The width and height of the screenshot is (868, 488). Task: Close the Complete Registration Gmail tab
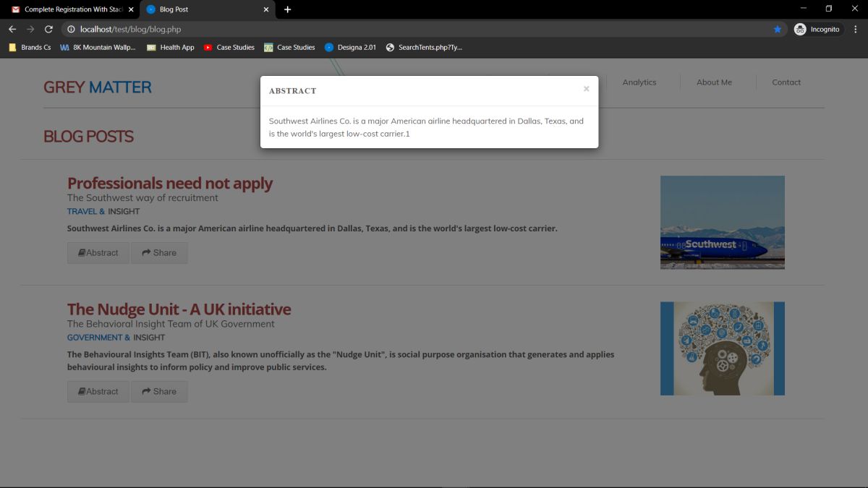[131, 9]
